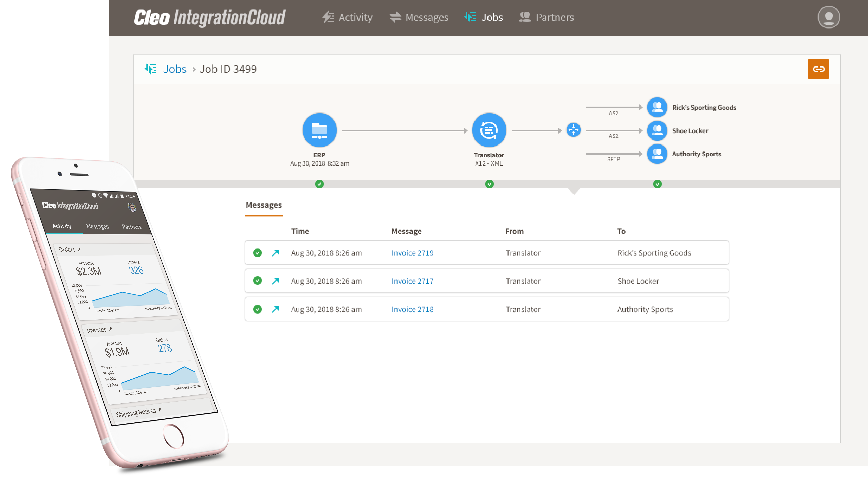The image size is (868, 488).
Task: Click Rick's Sporting Goods partner icon
Action: [657, 107]
